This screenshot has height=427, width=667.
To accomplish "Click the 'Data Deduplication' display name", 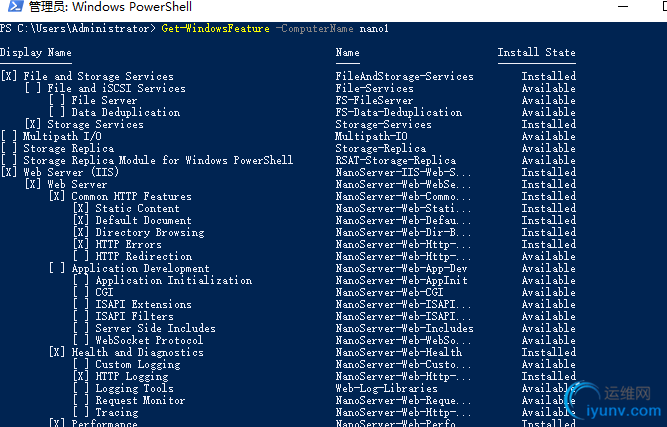I will 125,112.
